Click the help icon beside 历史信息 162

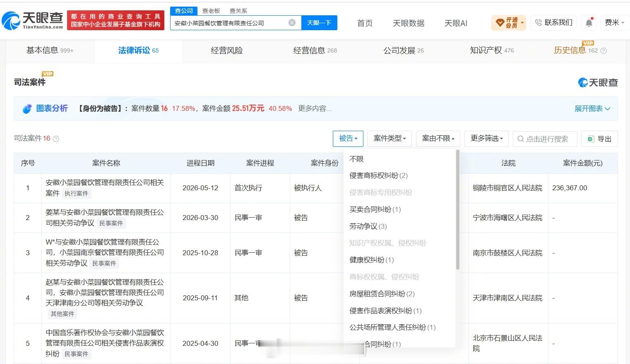click(x=604, y=51)
